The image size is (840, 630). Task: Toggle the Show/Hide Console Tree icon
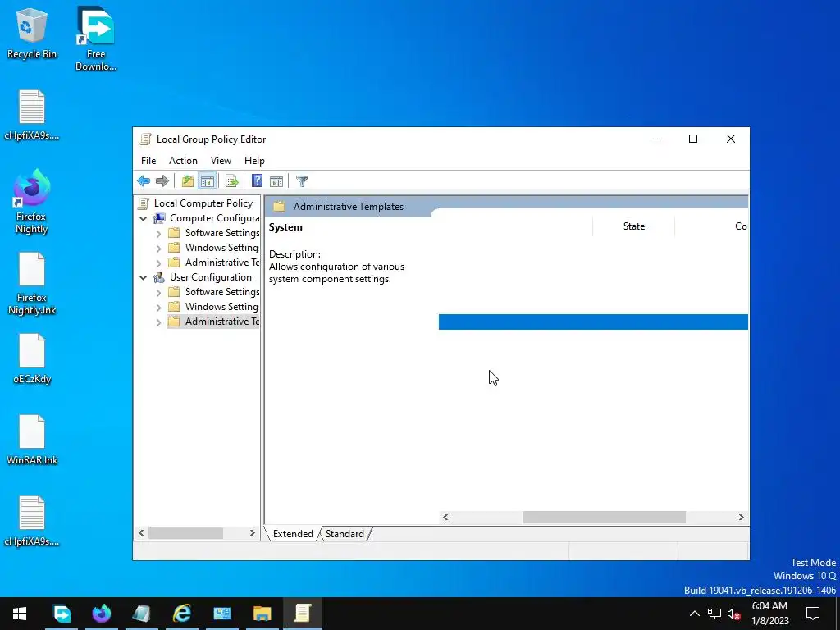pos(207,181)
